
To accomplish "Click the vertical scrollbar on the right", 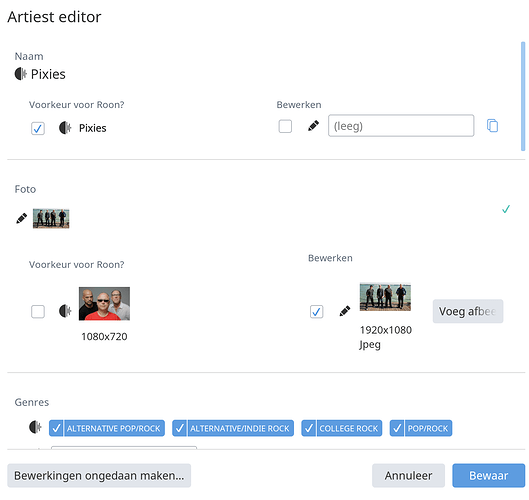I will [x=523, y=96].
